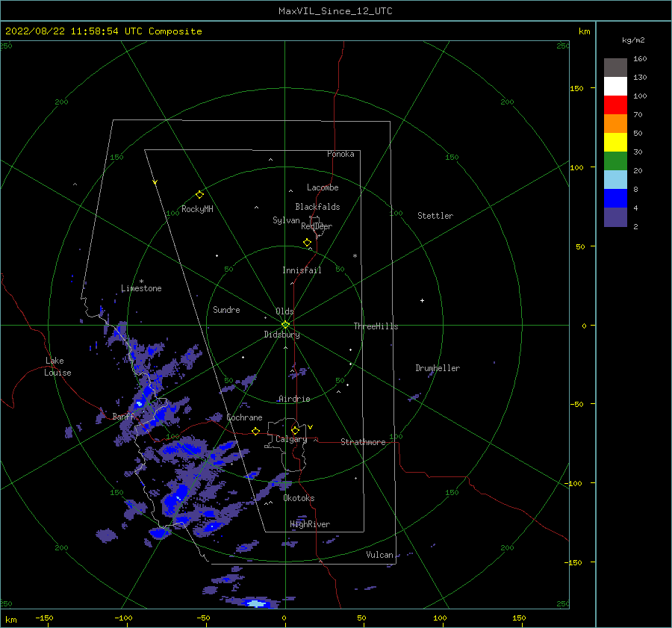This screenshot has height=628, width=672.
Task: Click the light blue VIL core near Banff
Action: coord(139,404)
